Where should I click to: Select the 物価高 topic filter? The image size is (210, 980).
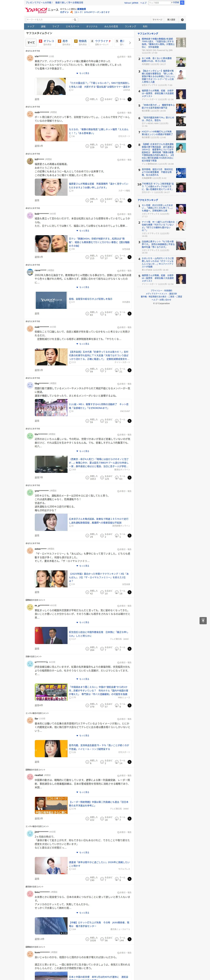point(81,43)
